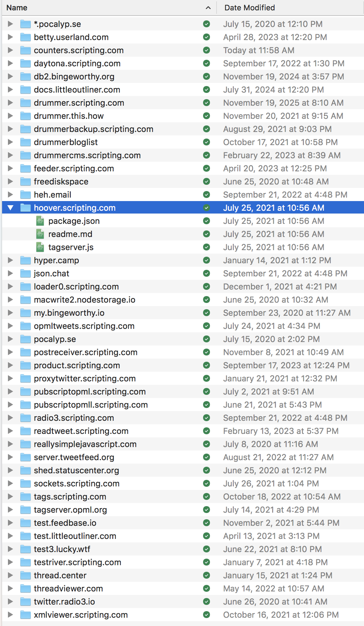Click the folder icon for pocalyp.se
Viewport: 364px width, 626px height.
click(x=26, y=339)
